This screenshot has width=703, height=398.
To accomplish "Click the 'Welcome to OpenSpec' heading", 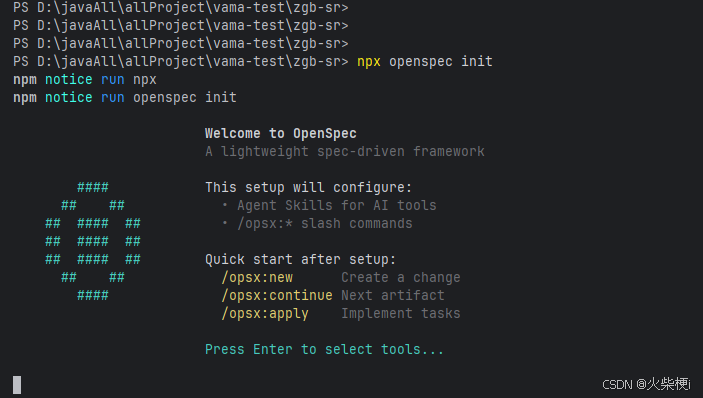I will pos(281,134).
